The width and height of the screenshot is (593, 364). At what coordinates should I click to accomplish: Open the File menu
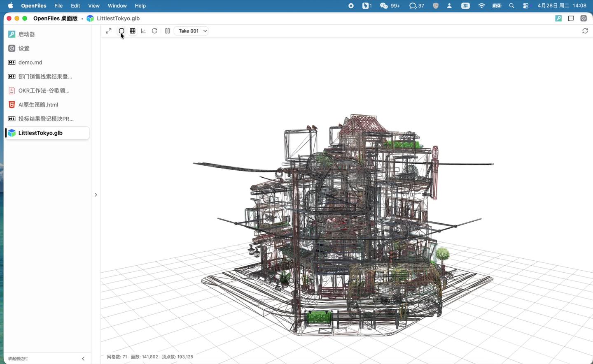point(58,6)
